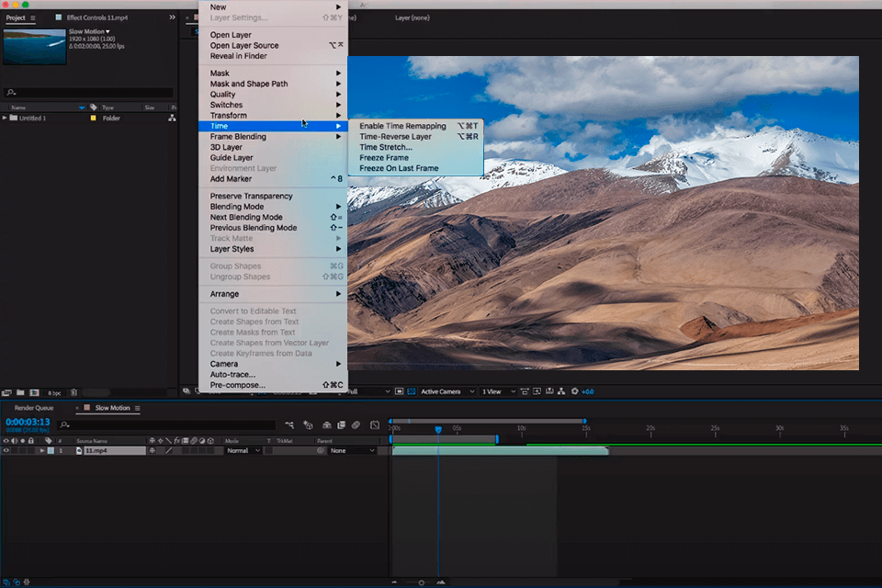This screenshot has width=882, height=588.
Task: Click the label tag column in Project panel
Action: point(94,107)
